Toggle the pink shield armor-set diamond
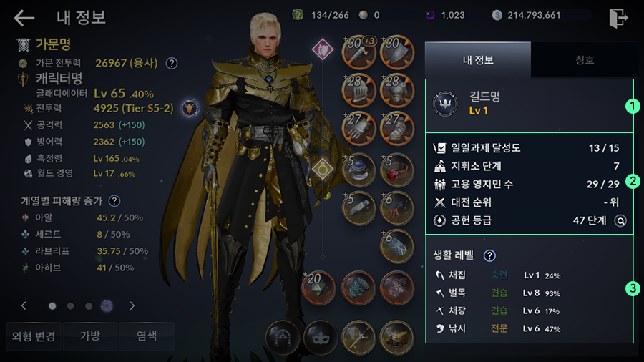 [x=323, y=49]
